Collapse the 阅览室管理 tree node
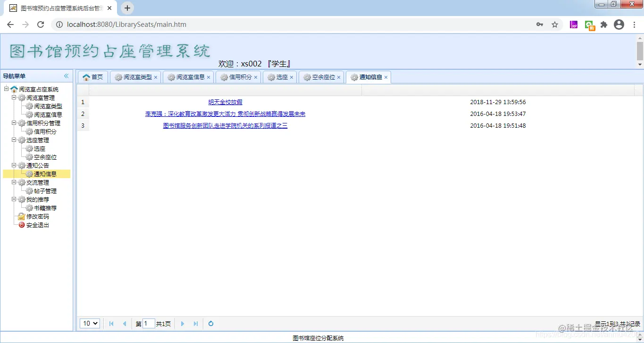Viewport: 644px width, 343px height. click(14, 98)
